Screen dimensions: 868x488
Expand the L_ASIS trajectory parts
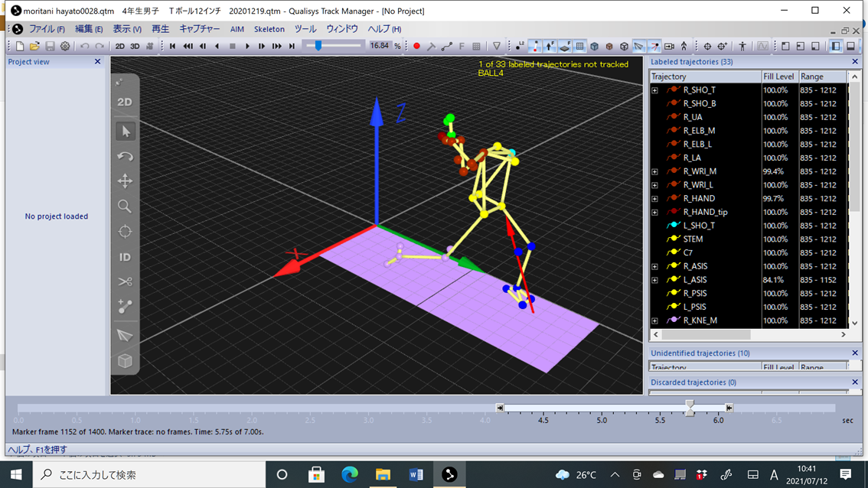654,280
